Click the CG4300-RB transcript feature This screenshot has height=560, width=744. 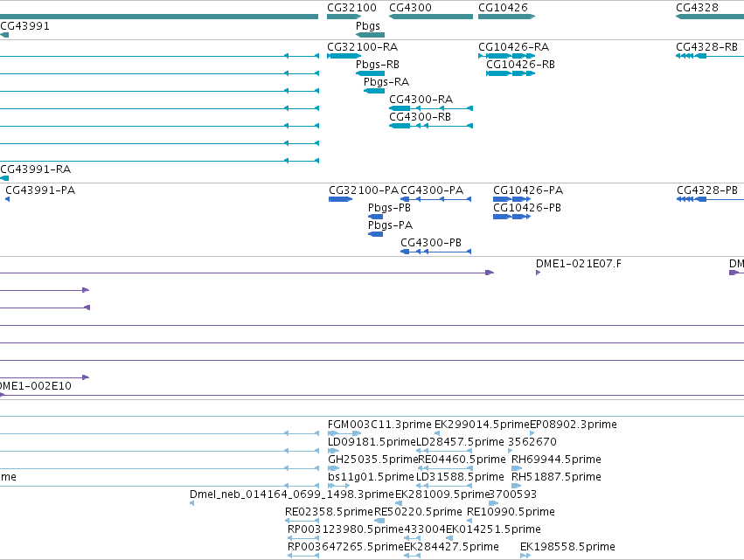[431, 126]
